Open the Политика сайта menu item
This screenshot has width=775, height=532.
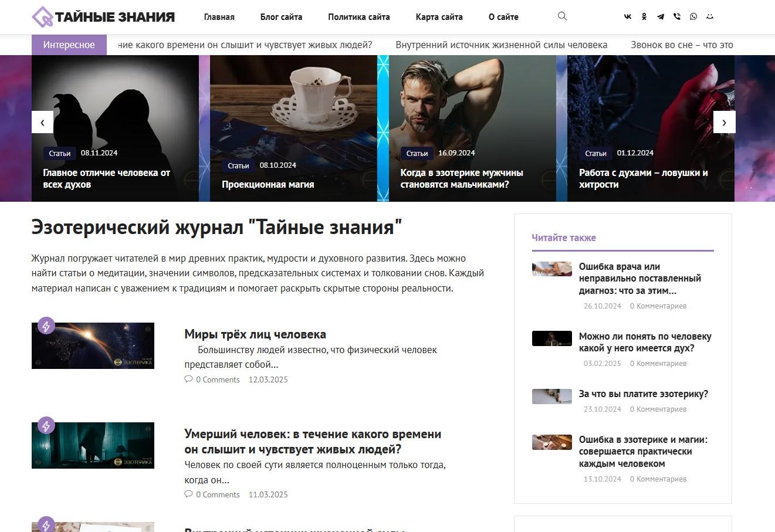pyautogui.click(x=359, y=17)
